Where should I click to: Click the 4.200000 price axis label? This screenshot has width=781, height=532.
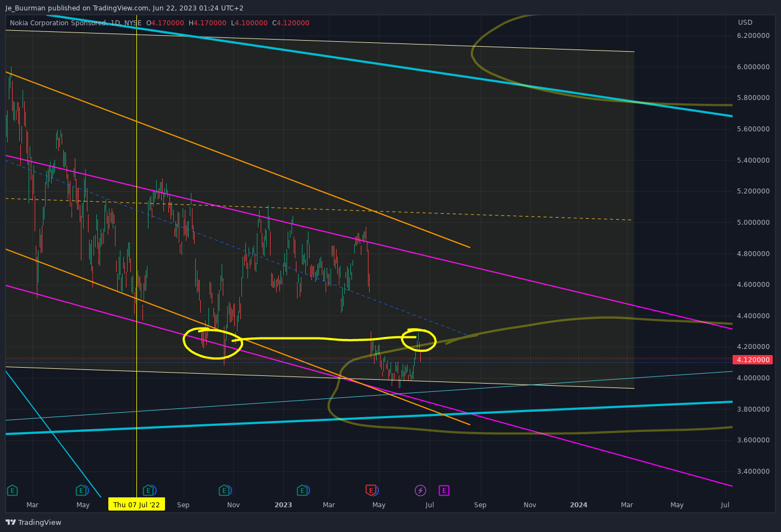[753, 347]
